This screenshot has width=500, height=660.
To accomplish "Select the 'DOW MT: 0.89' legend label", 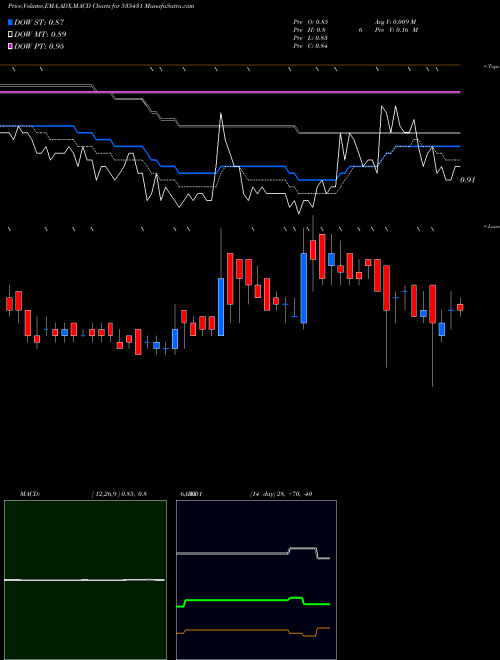I will (x=40, y=35).
